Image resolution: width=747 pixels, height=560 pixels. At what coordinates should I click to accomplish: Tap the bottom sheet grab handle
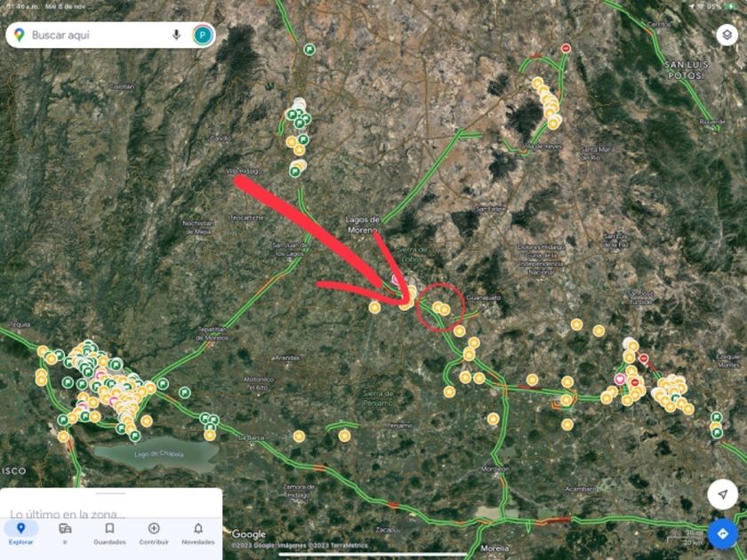point(111,493)
